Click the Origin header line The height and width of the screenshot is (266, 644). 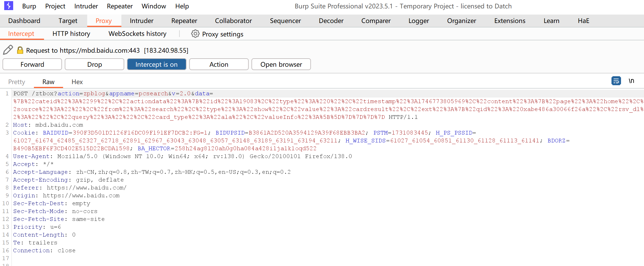point(66,196)
